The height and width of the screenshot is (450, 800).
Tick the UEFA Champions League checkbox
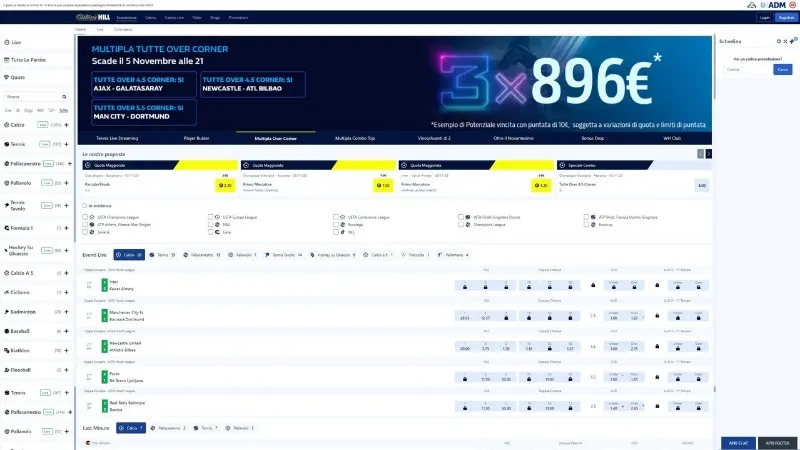85,217
